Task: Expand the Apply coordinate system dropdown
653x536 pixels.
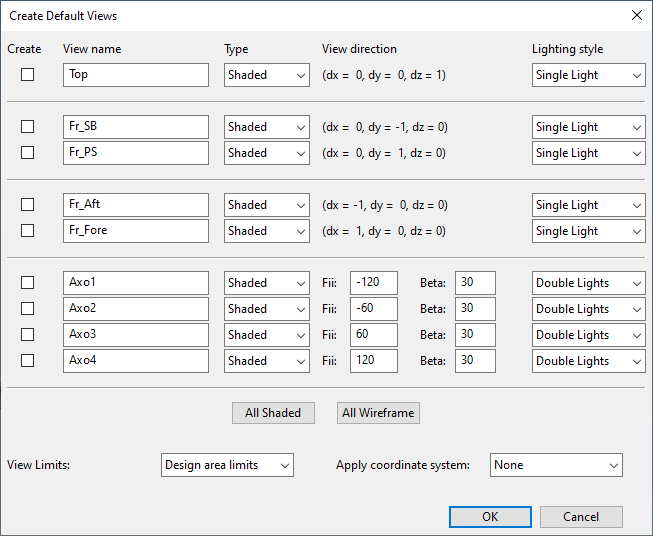Action: [556, 465]
